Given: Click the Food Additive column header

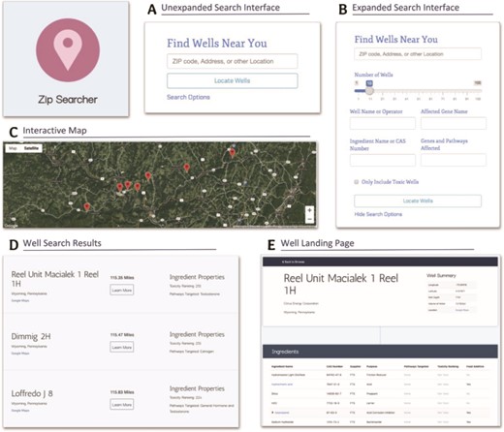Looking at the screenshot, I should [476, 366].
